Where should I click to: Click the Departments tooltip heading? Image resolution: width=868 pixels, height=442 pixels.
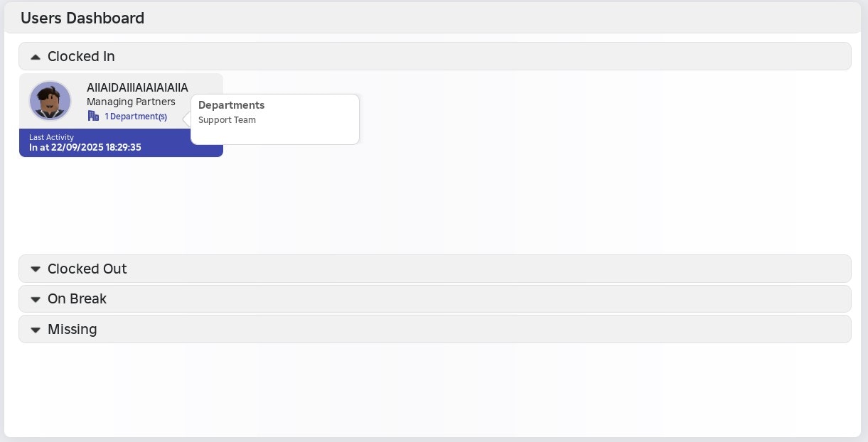231,105
